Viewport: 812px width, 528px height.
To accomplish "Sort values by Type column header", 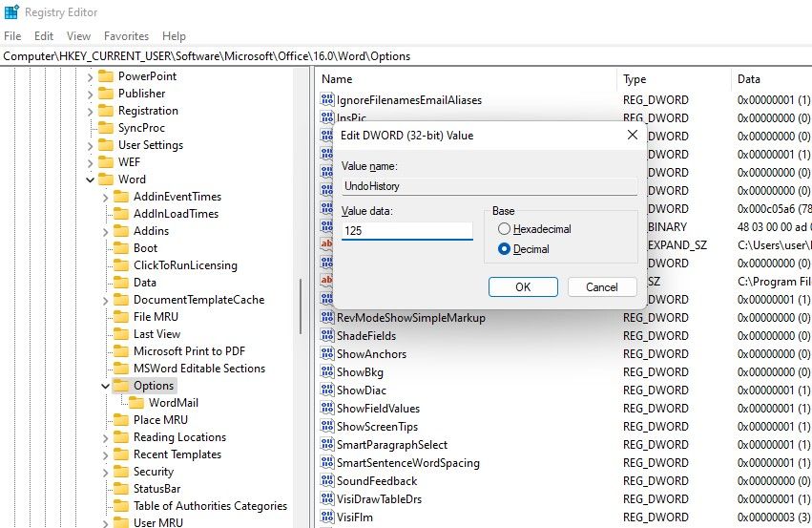I will click(674, 78).
